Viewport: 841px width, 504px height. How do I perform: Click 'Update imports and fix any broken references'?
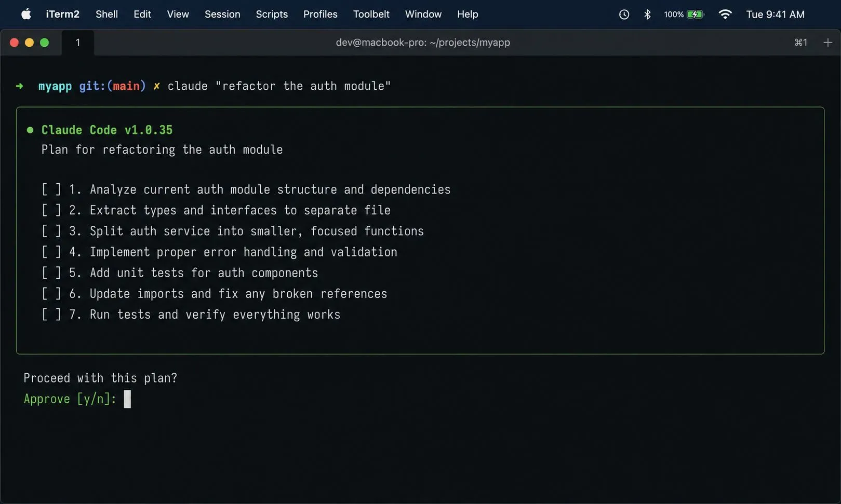click(238, 293)
